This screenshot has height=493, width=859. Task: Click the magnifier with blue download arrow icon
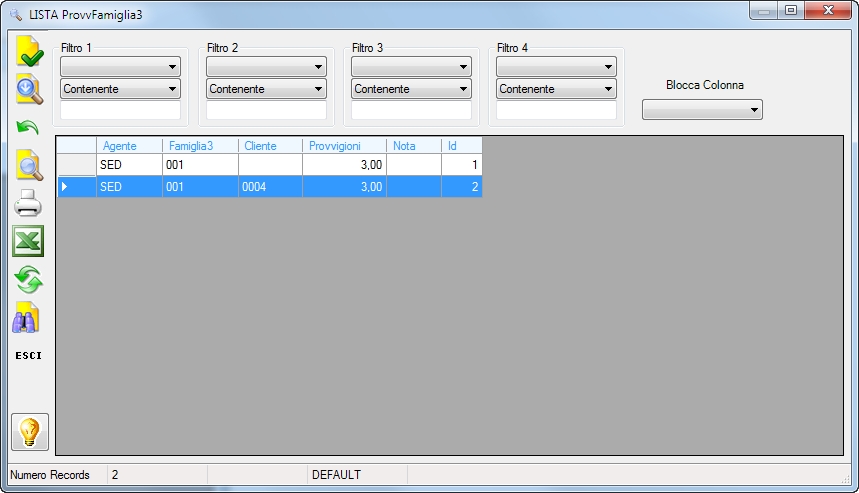29,89
